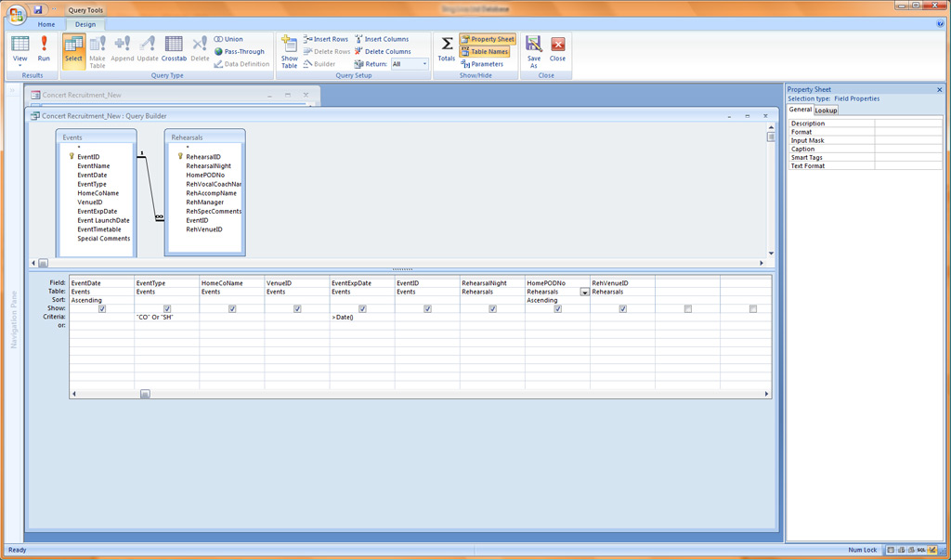Toggle Table Names row display

pyautogui.click(x=485, y=52)
